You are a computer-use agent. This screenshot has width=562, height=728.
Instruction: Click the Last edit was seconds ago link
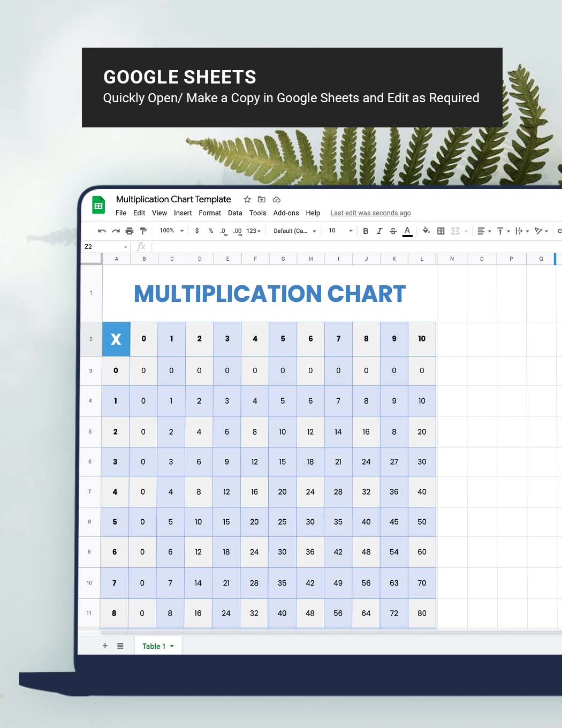[x=370, y=213]
